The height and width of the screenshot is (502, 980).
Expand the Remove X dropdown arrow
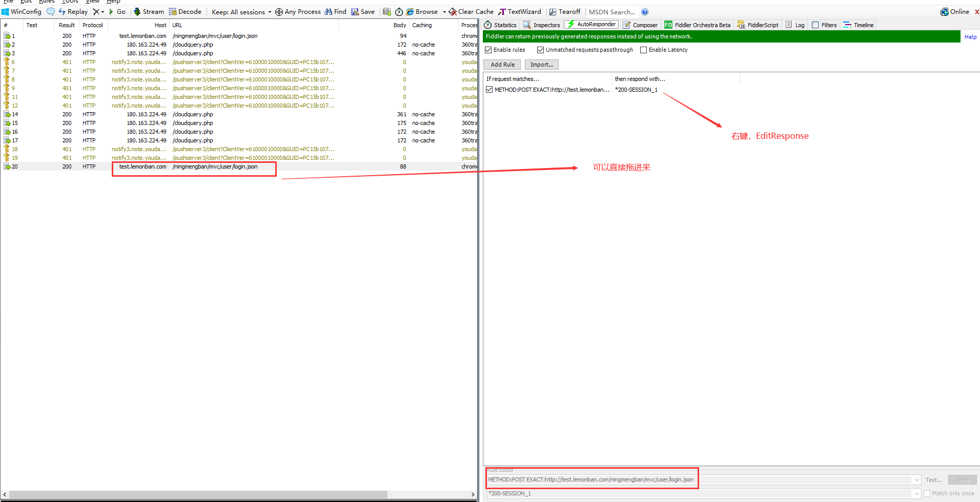103,12
